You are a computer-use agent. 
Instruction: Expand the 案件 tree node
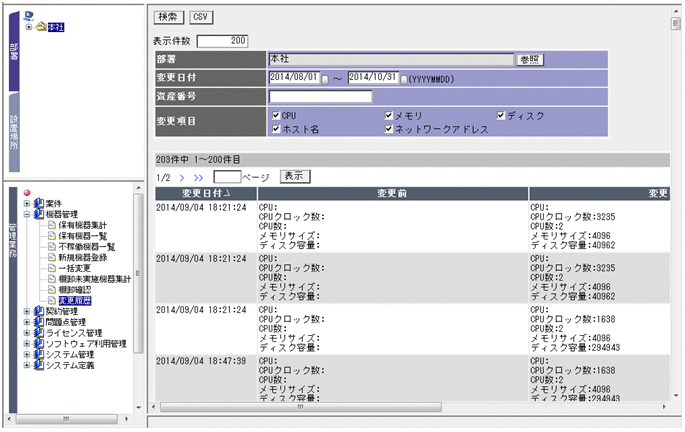[x=27, y=204]
